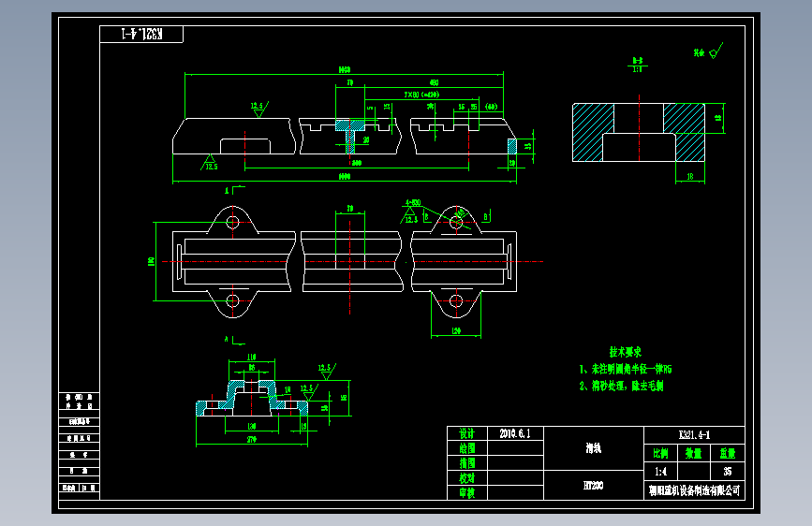Click the '审核' row label
Screen dimensions: 812x526
click(466, 493)
